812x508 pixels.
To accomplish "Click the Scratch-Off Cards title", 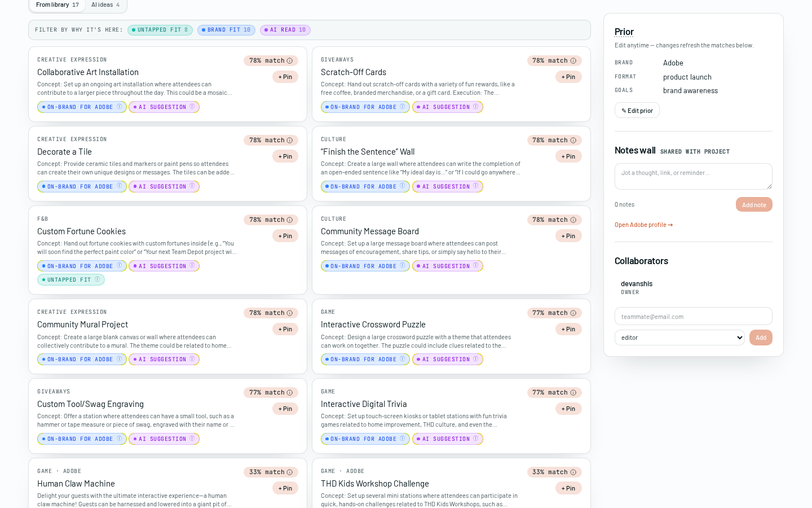I will [354, 72].
